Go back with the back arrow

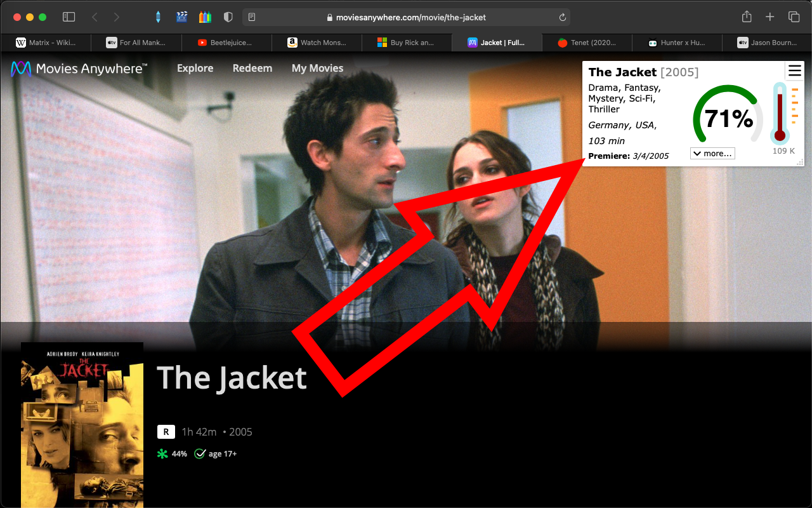[95, 17]
